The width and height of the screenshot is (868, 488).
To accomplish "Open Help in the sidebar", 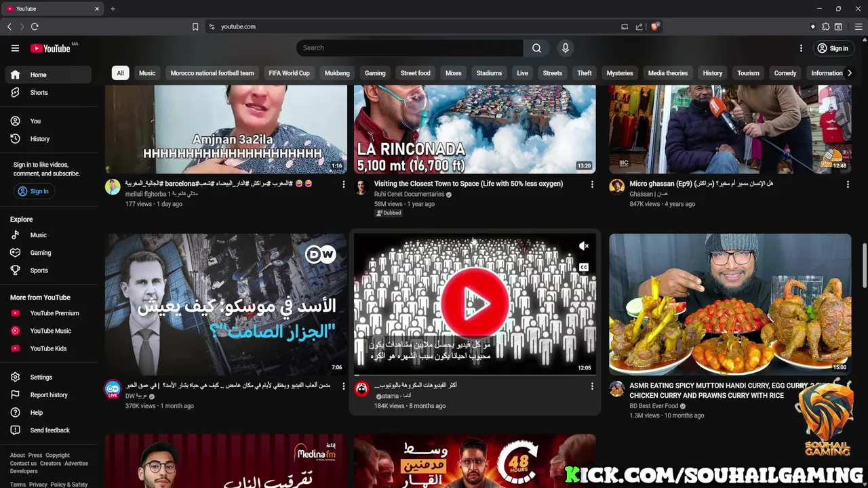I will pos(47,412).
